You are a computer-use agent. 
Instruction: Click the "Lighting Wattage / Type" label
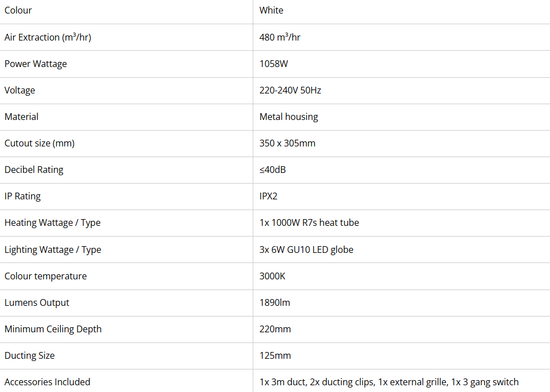point(53,250)
